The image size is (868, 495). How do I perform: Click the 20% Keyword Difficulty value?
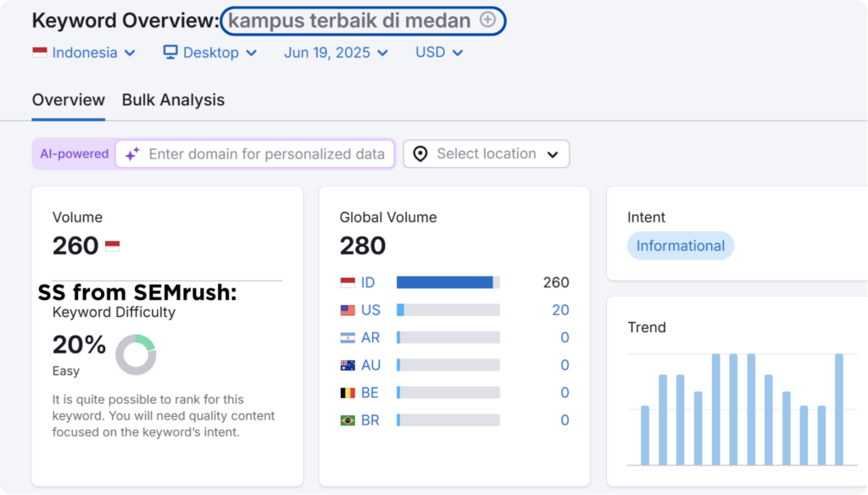point(79,345)
